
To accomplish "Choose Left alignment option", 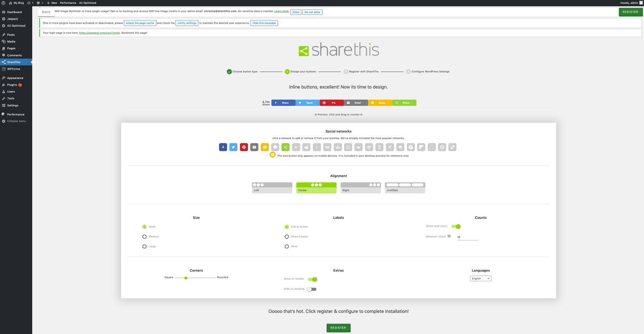I will (x=272, y=188).
